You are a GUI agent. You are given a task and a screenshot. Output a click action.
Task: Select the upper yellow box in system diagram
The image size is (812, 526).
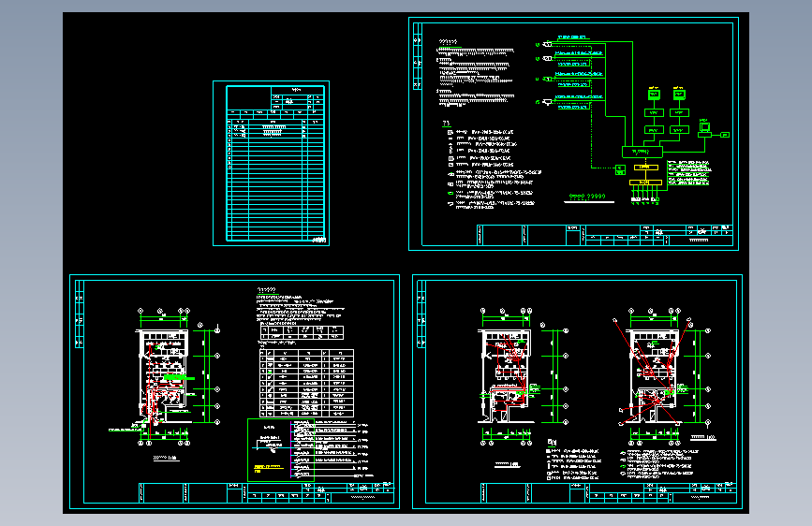click(x=646, y=168)
